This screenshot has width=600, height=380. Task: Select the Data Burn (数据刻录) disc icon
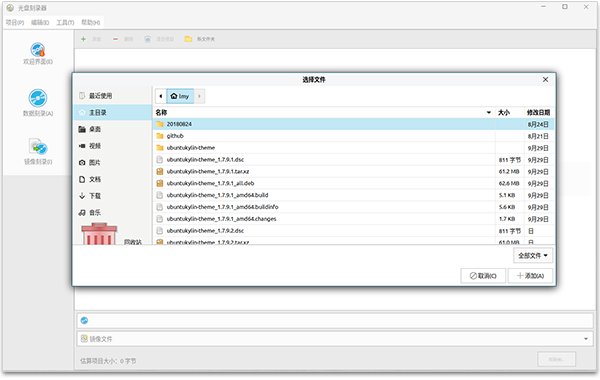(38, 98)
